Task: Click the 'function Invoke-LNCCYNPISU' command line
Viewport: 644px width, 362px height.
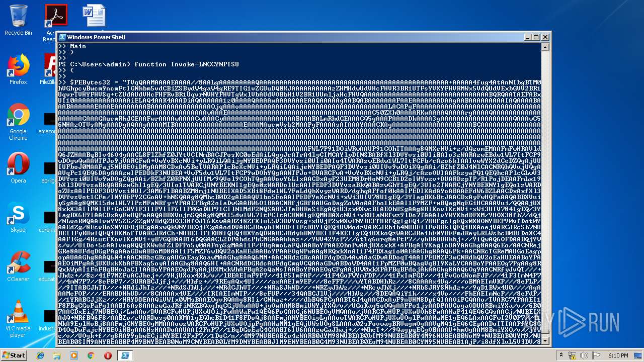Action: 186,64
